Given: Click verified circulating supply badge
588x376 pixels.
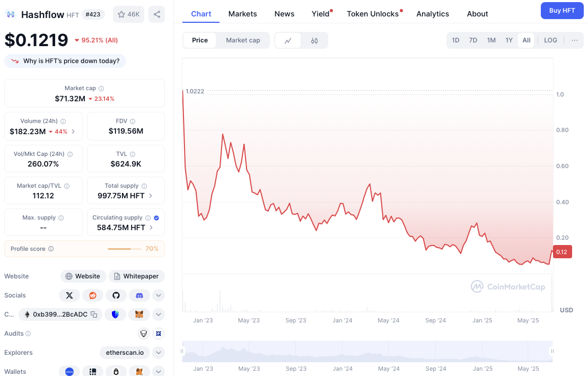Looking at the screenshot, I should [156, 218].
